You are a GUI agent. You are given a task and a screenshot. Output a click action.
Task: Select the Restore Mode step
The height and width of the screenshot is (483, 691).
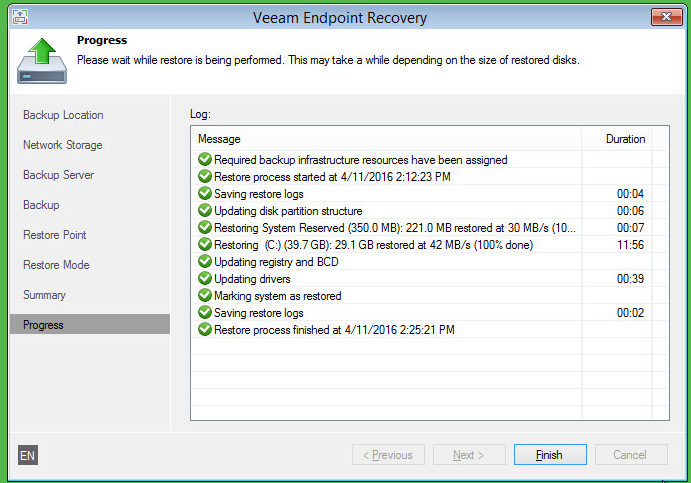(x=56, y=265)
